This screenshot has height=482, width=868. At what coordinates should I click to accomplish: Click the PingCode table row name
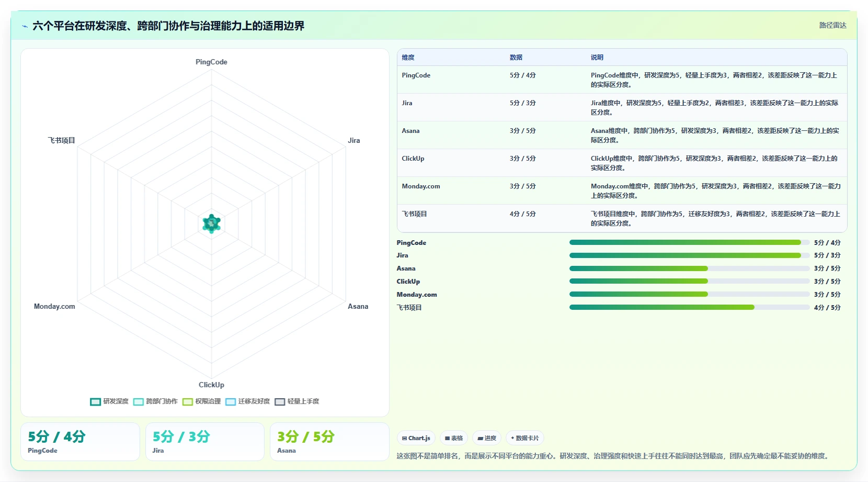[416, 75]
